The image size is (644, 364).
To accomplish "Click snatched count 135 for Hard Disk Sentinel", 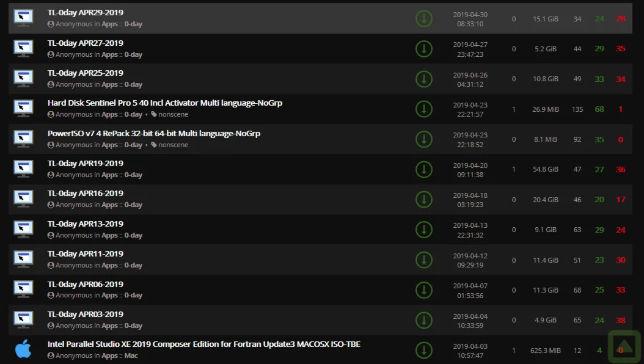I will tap(577, 109).
